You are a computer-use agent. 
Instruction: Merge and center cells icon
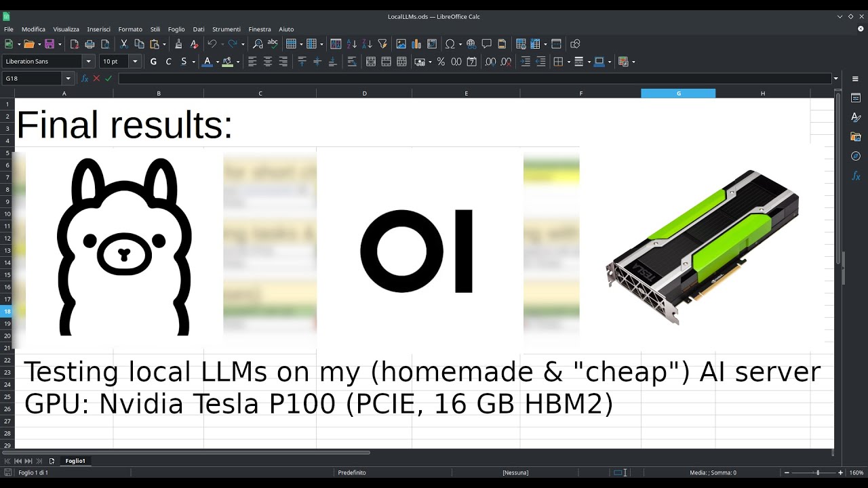coord(371,62)
